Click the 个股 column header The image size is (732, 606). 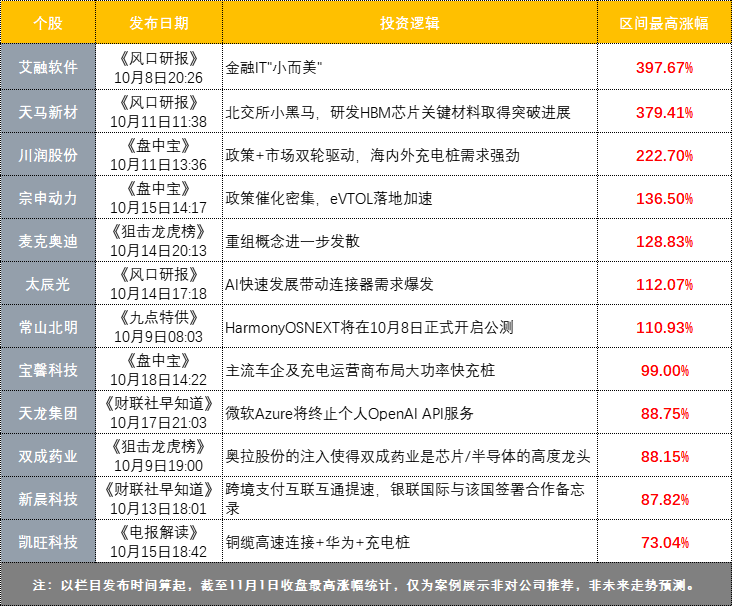tap(48, 23)
